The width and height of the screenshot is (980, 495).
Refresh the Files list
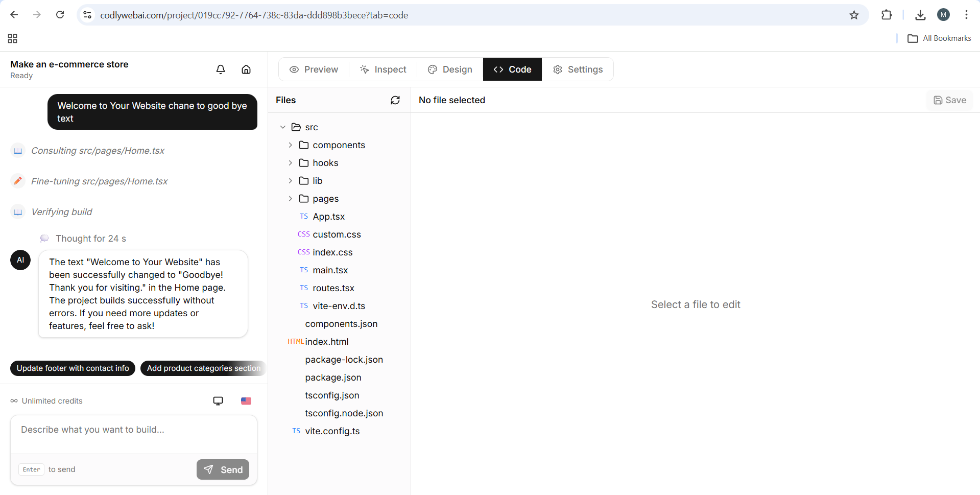[x=395, y=100]
